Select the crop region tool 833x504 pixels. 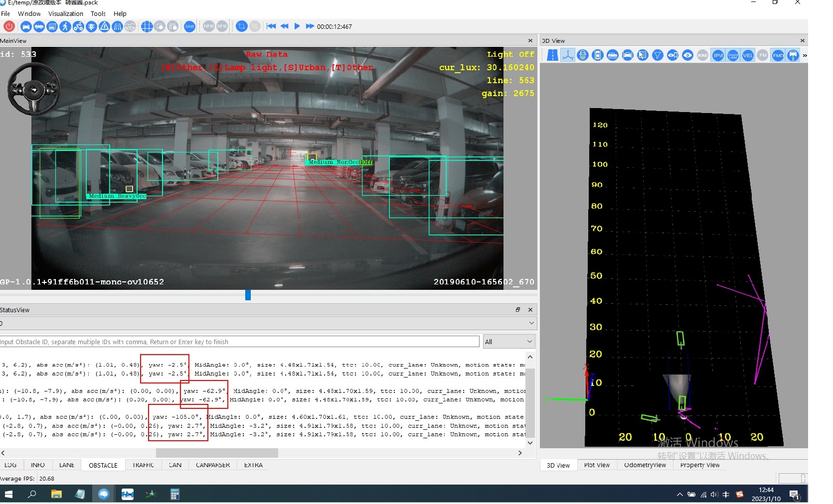[x=242, y=26]
